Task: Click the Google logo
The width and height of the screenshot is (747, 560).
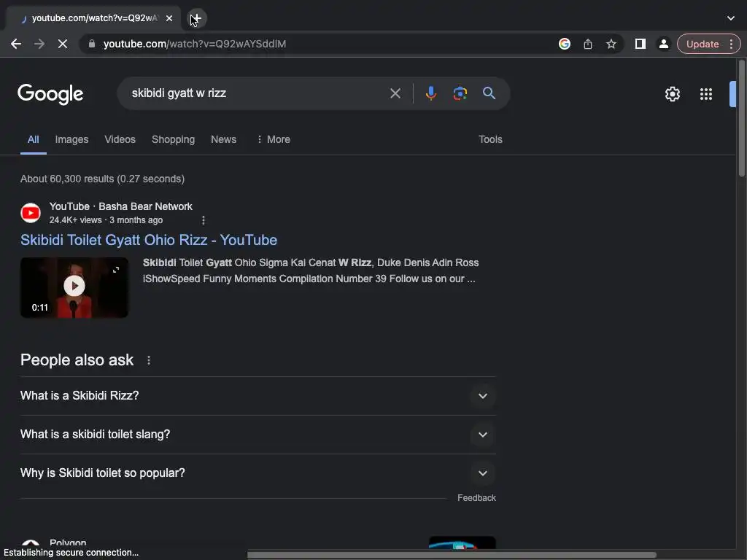Action: tap(50, 94)
